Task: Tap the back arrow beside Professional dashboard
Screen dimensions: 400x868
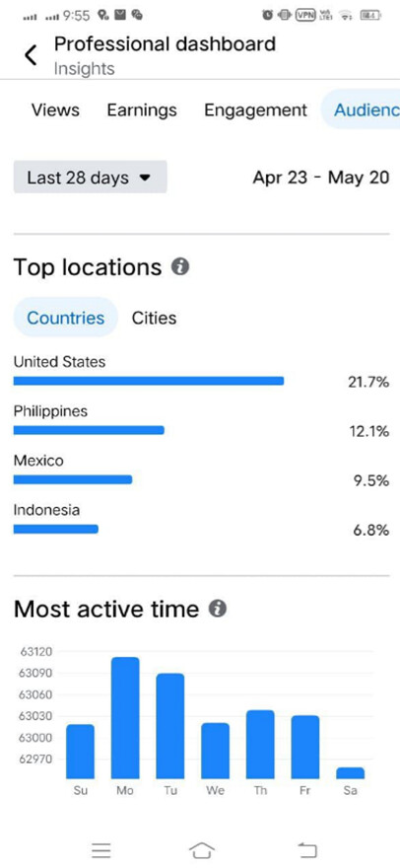Action: coord(31,55)
